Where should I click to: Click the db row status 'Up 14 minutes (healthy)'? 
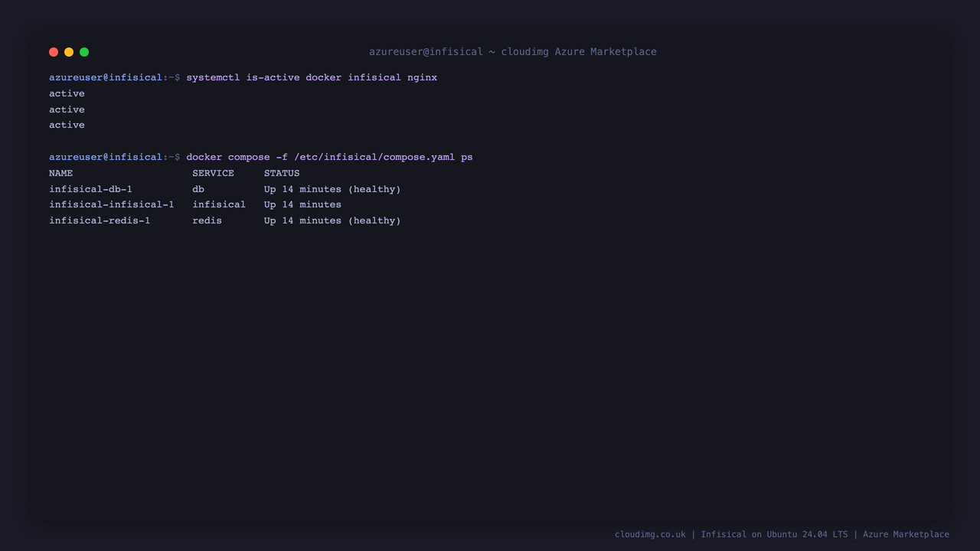pyautogui.click(x=332, y=189)
